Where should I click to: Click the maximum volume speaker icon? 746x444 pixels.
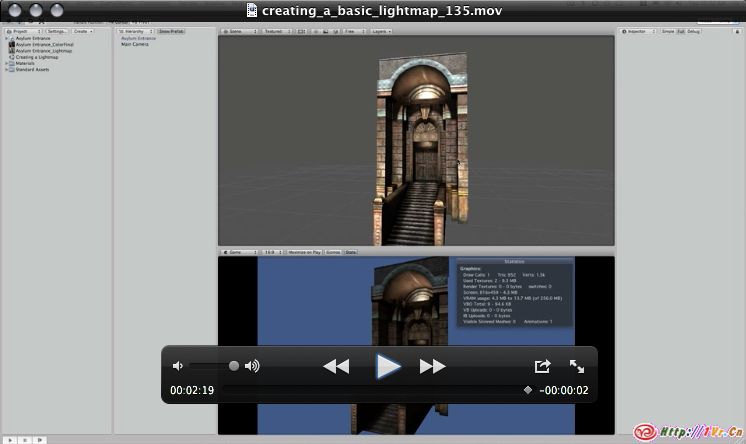(252, 367)
